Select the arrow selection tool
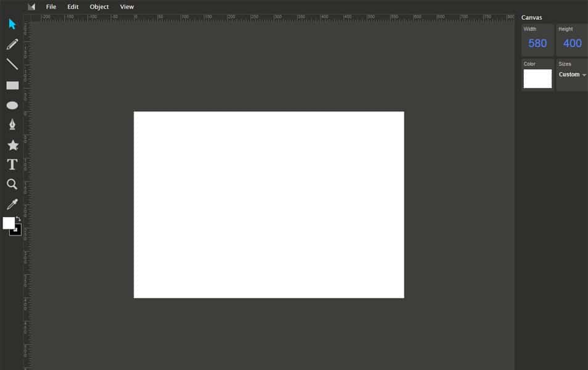The height and width of the screenshot is (370, 588). point(12,23)
